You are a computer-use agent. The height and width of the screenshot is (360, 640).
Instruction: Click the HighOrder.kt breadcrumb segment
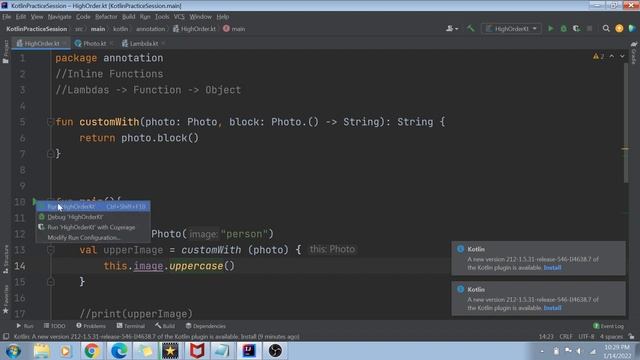[195, 29]
